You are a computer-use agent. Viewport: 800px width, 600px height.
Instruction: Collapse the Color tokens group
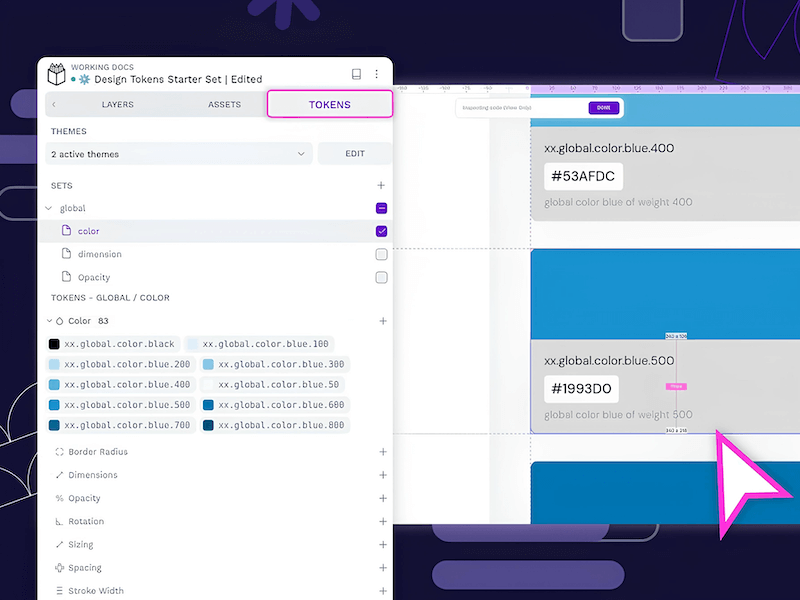pyautogui.click(x=49, y=321)
